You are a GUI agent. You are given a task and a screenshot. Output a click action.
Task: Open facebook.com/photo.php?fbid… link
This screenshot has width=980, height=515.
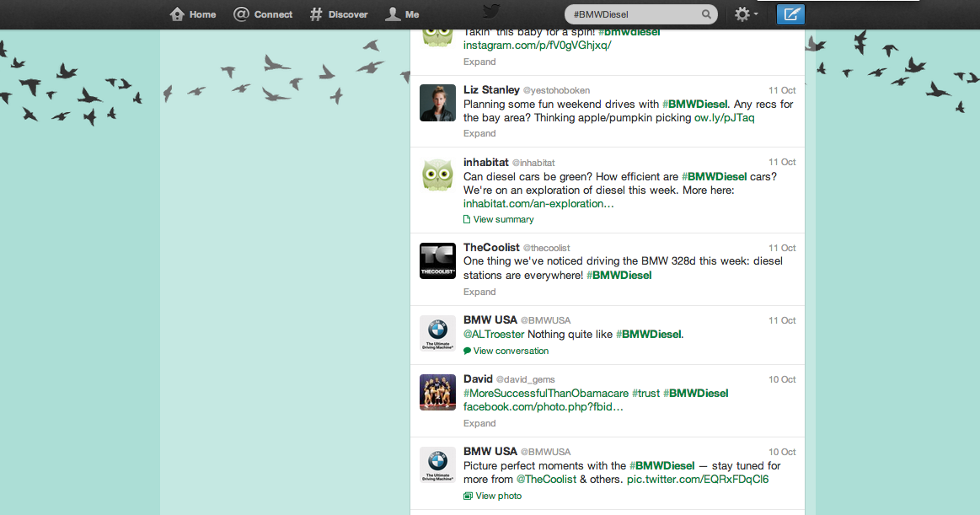point(544,407)
